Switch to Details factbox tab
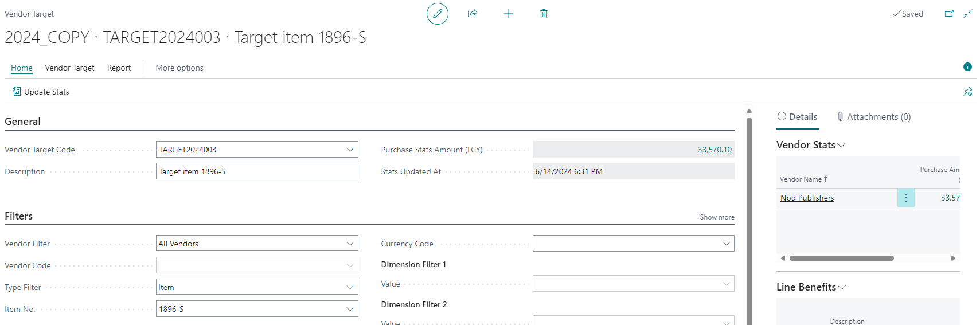Screen dimensions: 980x325 (x=798, y=117)
